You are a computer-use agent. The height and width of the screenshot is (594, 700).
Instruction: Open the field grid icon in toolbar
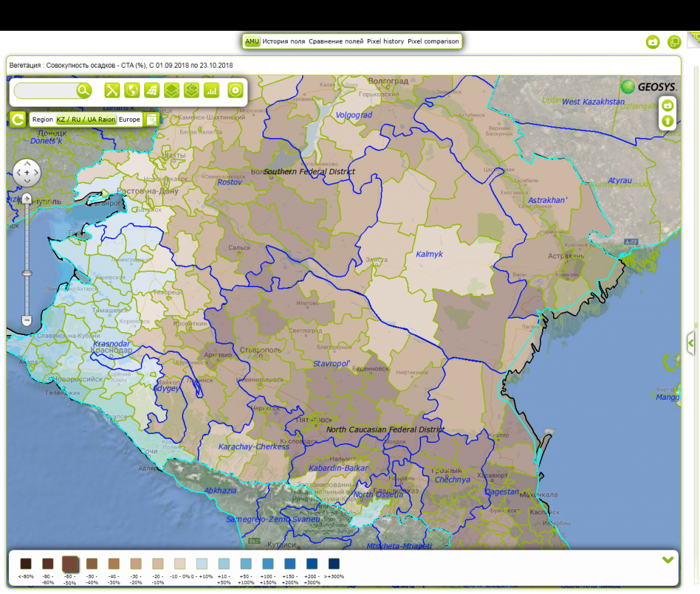pyautogui.click(x=152, y=91)
